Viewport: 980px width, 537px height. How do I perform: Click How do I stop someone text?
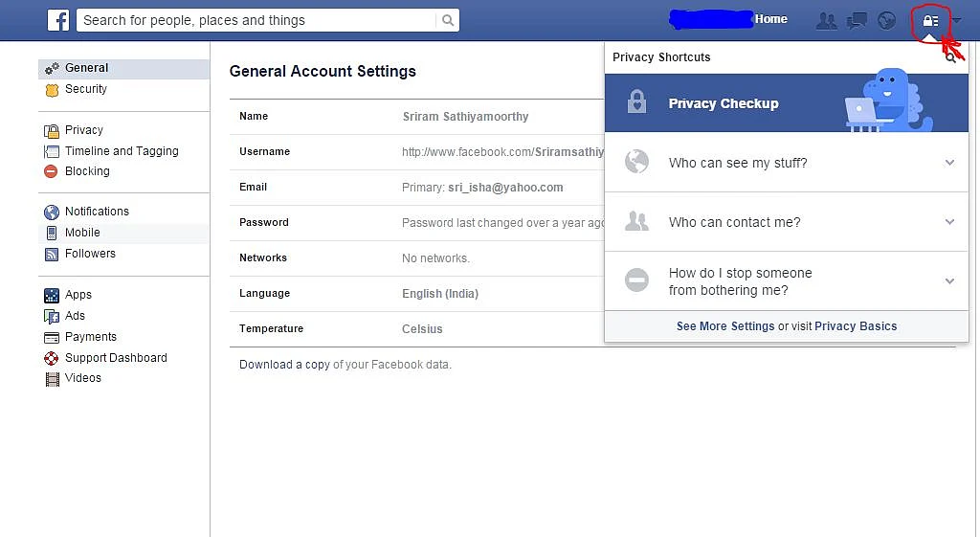pos(740,281)
